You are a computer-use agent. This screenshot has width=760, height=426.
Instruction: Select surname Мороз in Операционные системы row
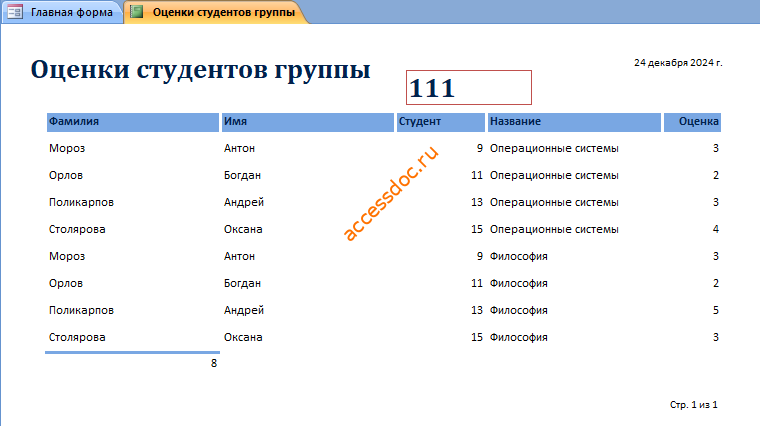(x=67, y=148)
